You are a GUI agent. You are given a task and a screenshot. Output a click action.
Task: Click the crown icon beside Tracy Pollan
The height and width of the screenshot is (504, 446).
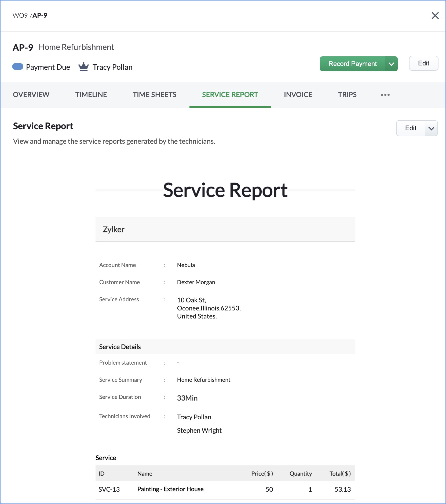(83, 67)
